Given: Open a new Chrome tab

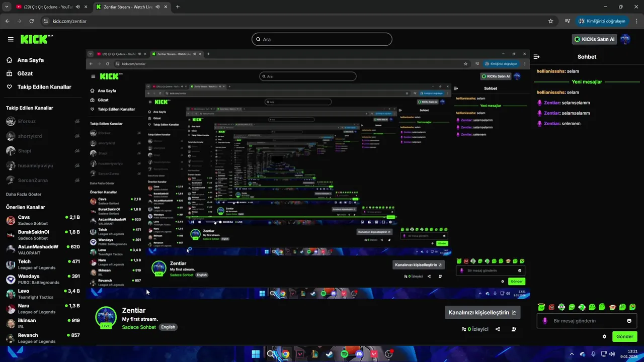Looking at the screenshot, I should pos(178,7).
